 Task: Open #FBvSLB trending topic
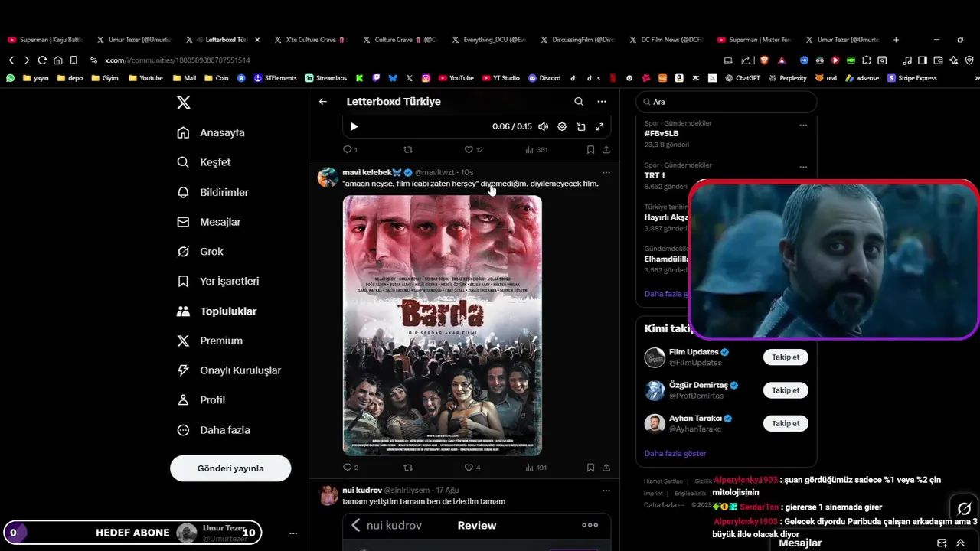tap(661, 133)
